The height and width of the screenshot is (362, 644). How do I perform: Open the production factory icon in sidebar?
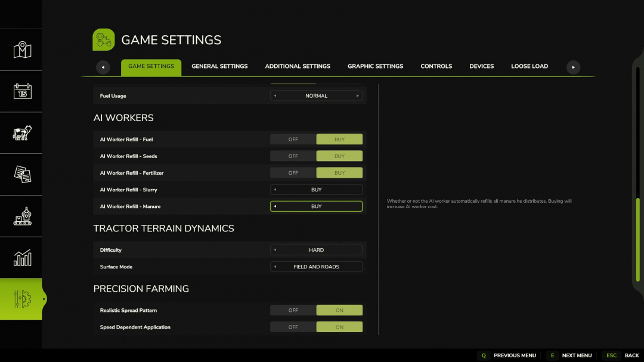coord(22,216)
